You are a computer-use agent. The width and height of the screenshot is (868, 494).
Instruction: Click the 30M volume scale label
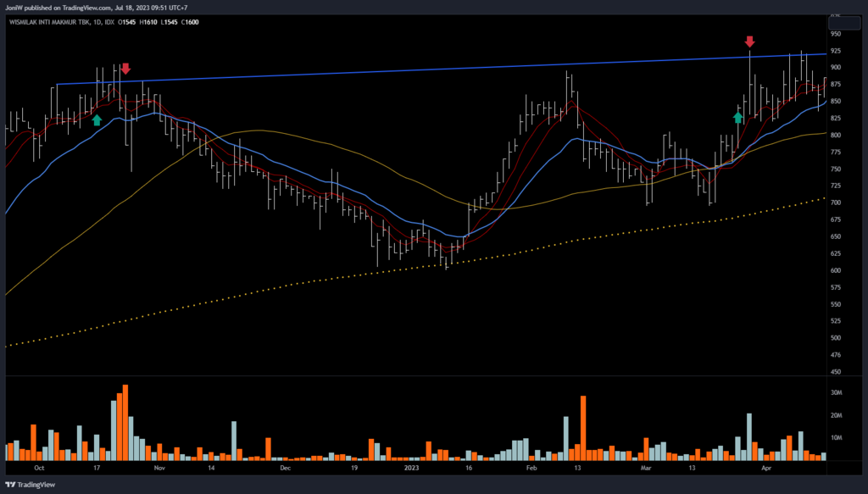pyautogui.click(x=835, y=393)
